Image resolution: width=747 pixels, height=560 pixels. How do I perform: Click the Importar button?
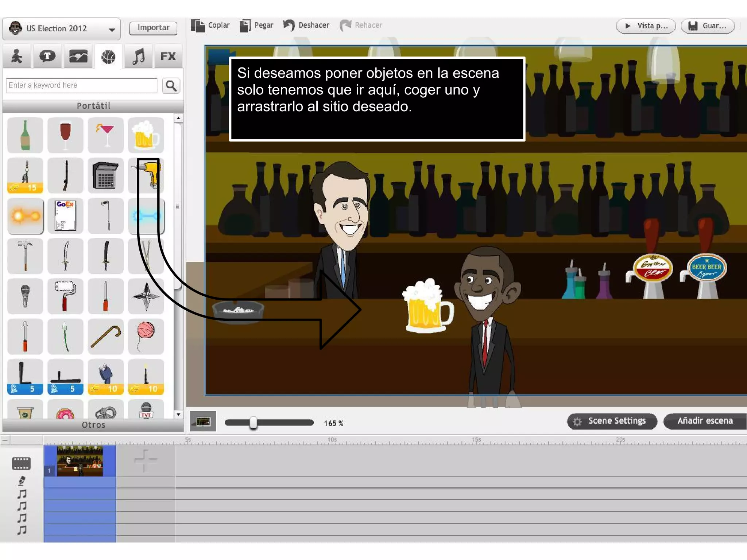click(153, 28)
